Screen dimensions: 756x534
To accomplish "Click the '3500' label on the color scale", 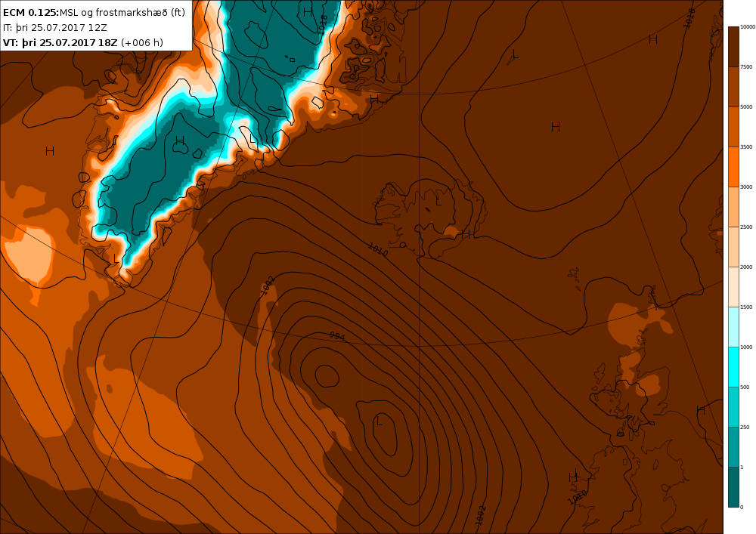I will coord(746,147).
